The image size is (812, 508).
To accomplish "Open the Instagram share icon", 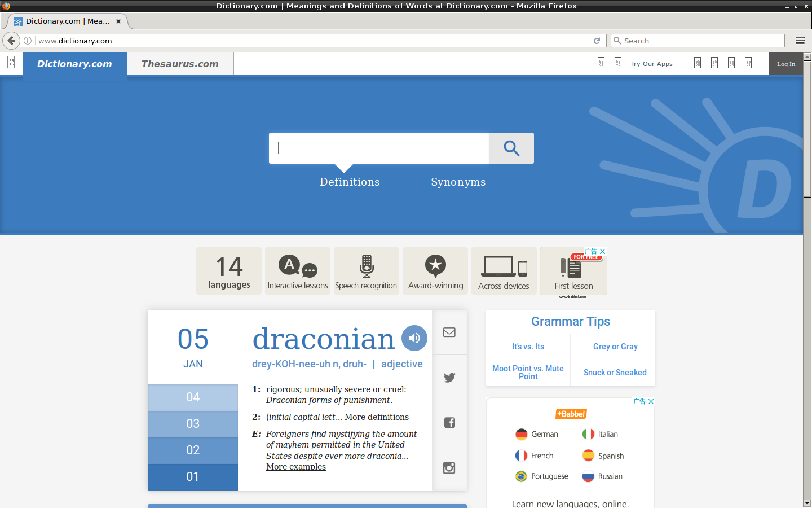I will point(449,468).
